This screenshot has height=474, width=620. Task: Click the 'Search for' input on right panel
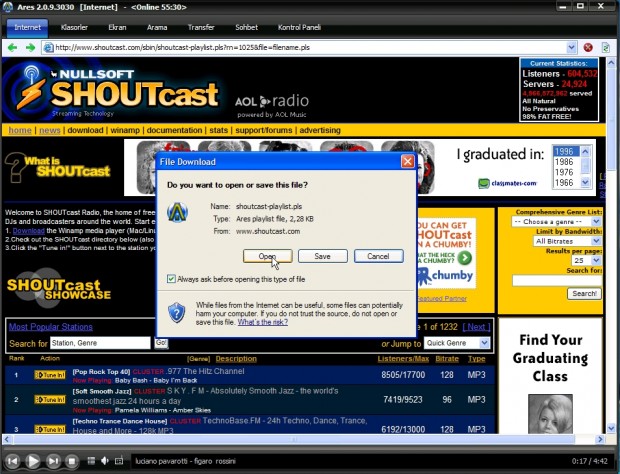[x=557, y=281]
